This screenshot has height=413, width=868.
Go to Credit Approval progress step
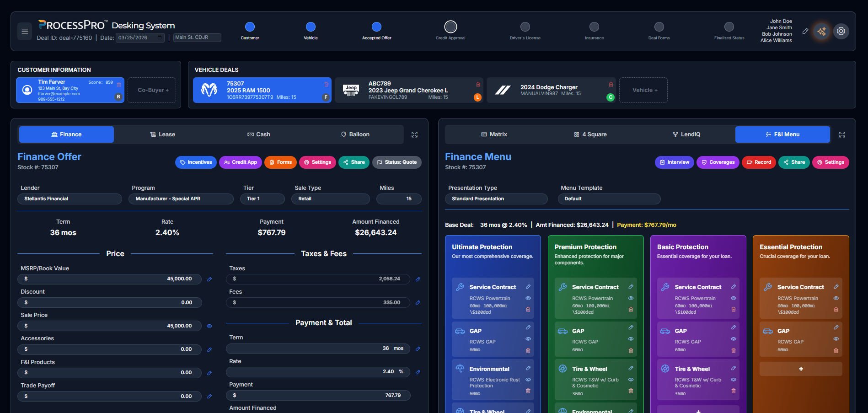point(450,27)
